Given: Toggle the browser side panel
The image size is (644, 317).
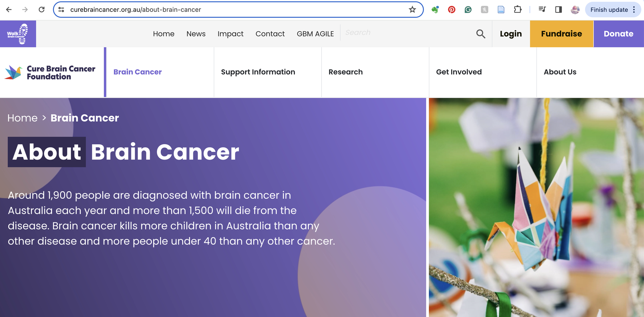Looking at the screenshot, I should coord(558,10).
